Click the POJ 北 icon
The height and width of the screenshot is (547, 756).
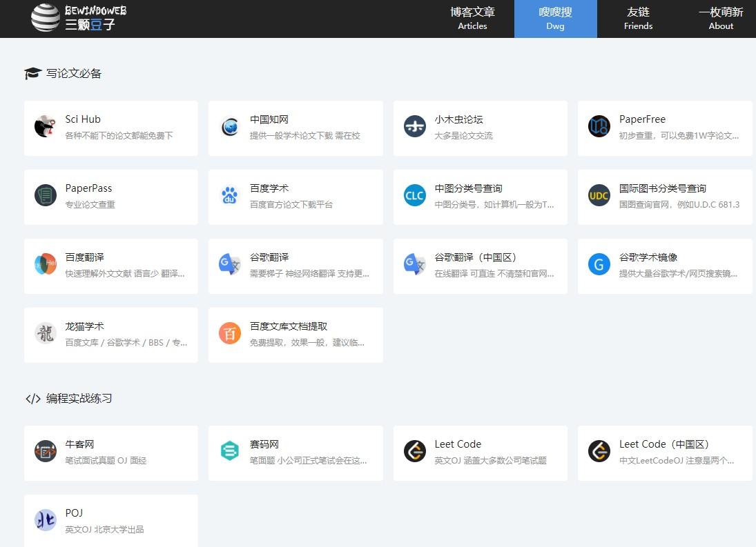[x=46, y=520]
